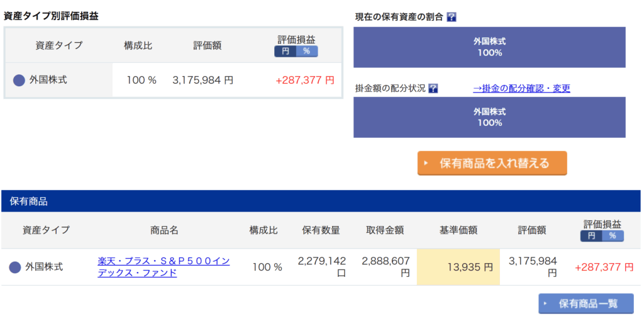This screenshot has width=644, height=321.
Task: Switch top 評価損益 toggle to %
Action: (x=307, y=52)
